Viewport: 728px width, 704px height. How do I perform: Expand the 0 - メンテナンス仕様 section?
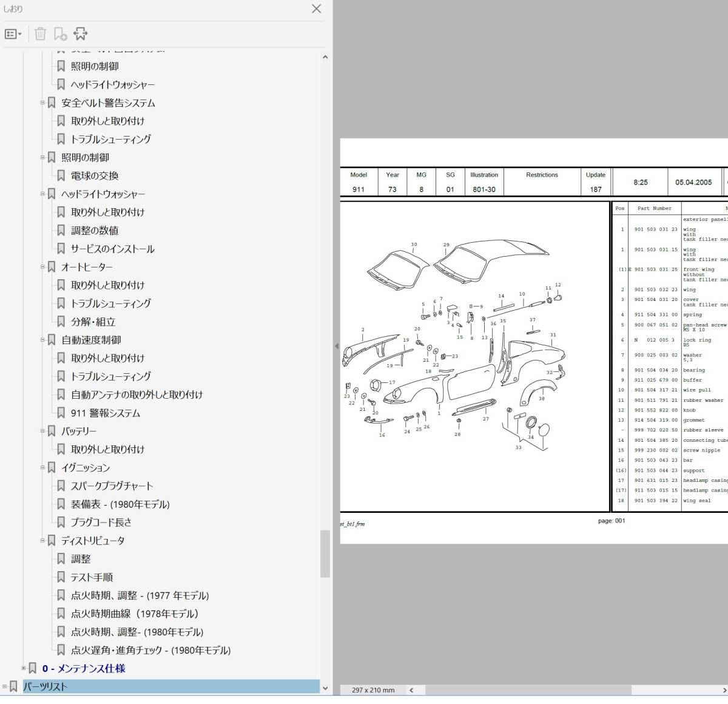click(24, 668)
